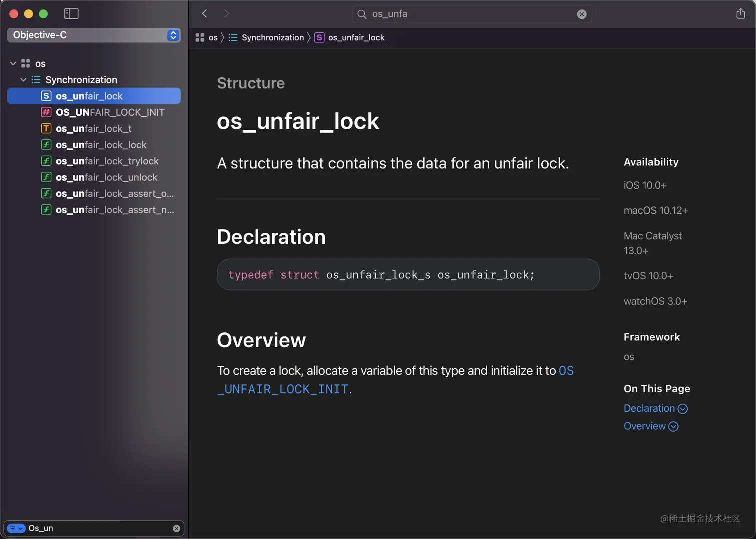Viewport: 756px width, 539px height.
Task: Click the iOS 10.0+ availability entry
Action: pos(645,185)
